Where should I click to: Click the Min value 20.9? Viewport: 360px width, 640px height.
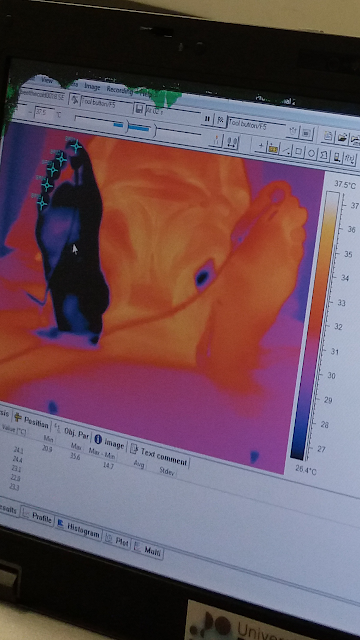[x=48, y=448]
